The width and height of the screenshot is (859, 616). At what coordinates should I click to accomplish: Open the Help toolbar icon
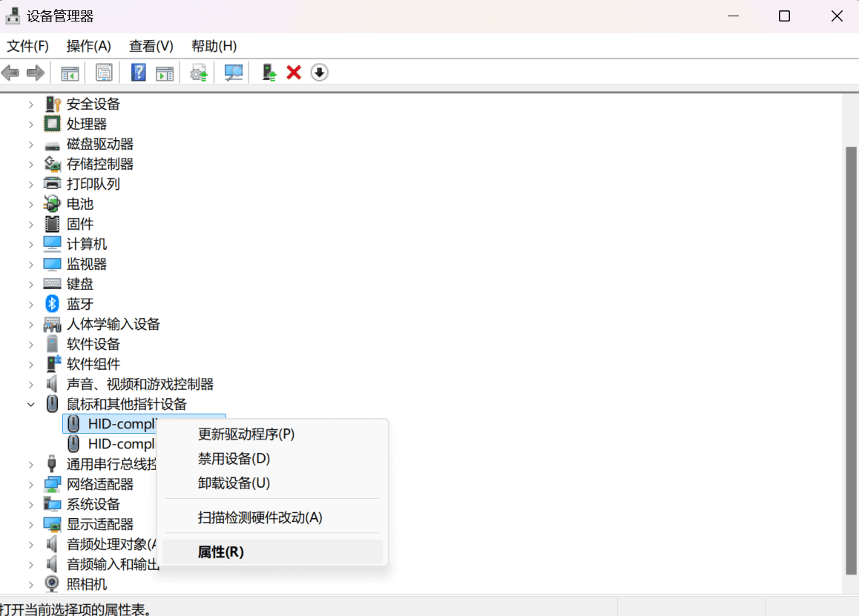(x=139, y=73)
